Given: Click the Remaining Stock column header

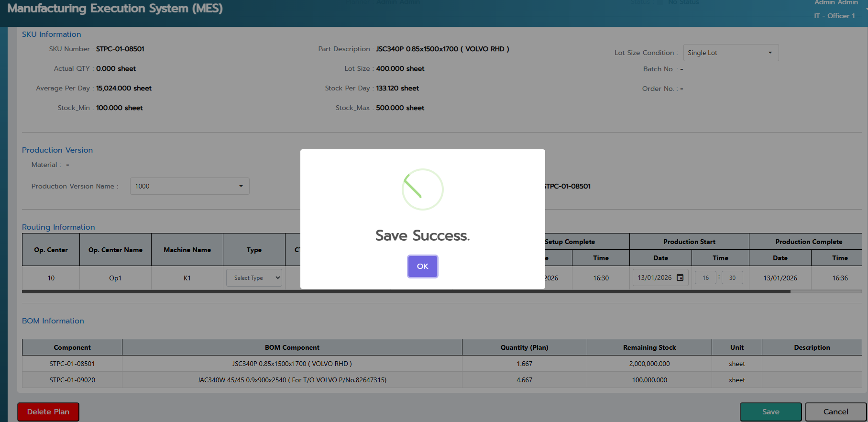Looking at the screenshot, I should point(649,347).
